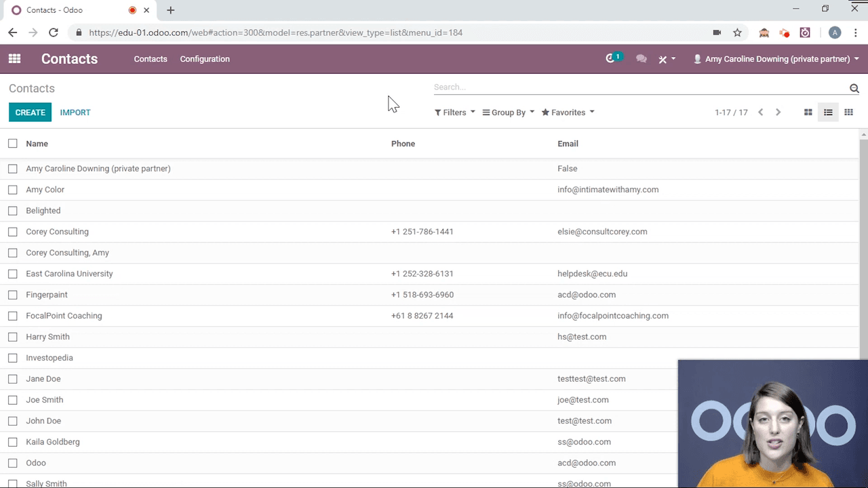Viewport: 868px width, 488px height.
Task: Open East Carolina University contact record
Action: pos(69,273)
